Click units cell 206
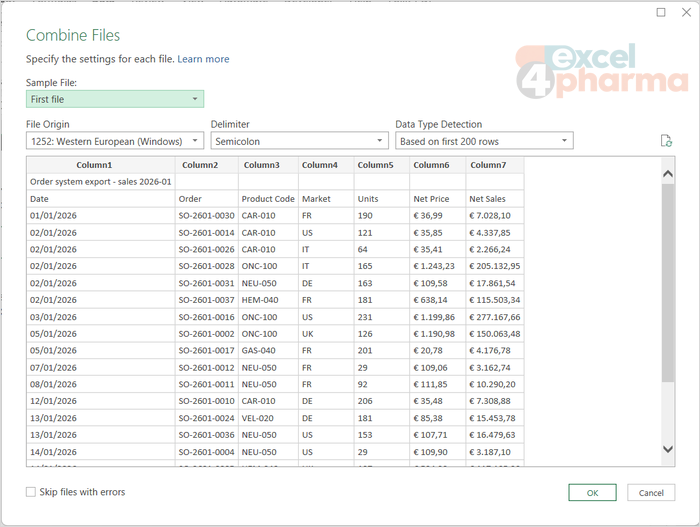 click(382, 401)
